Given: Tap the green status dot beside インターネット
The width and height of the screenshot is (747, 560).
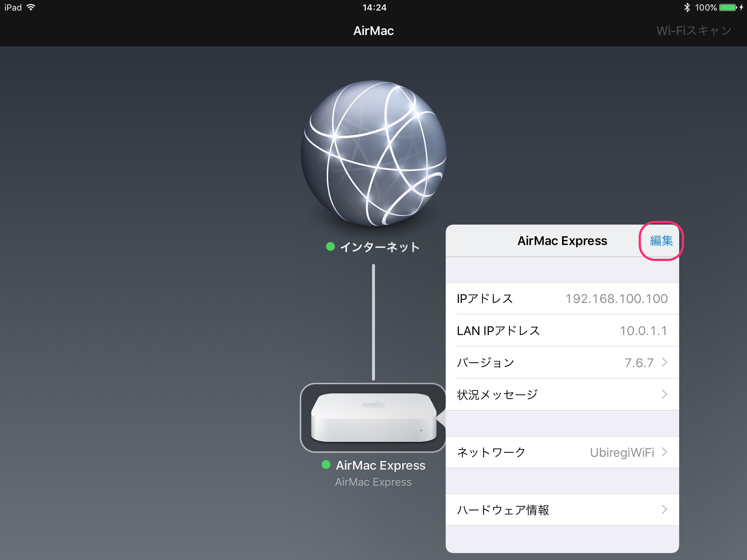Looking at the screenshot, I should (x=330, y=247).
